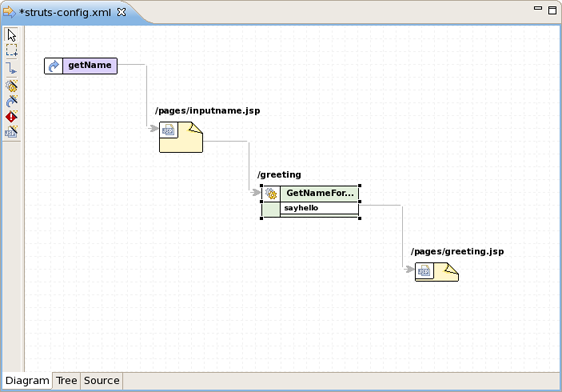Switch to the Source tab
562x392 pixels.
[101, 381]
